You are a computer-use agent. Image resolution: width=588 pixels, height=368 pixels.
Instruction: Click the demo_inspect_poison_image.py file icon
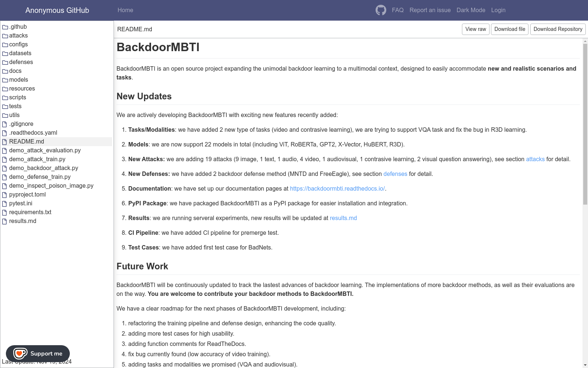pos(5,186)
